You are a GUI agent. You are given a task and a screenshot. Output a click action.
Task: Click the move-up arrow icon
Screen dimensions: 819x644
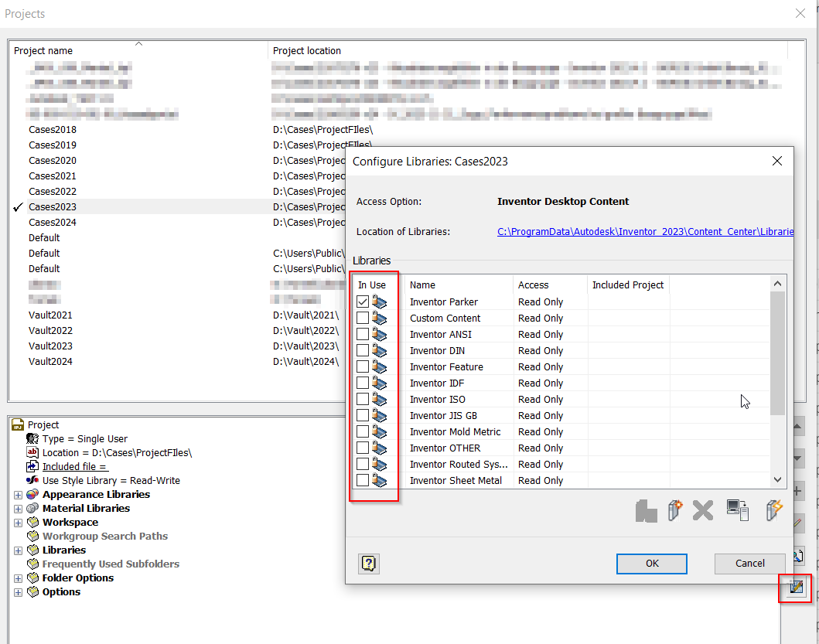click(x=797, y=426)
